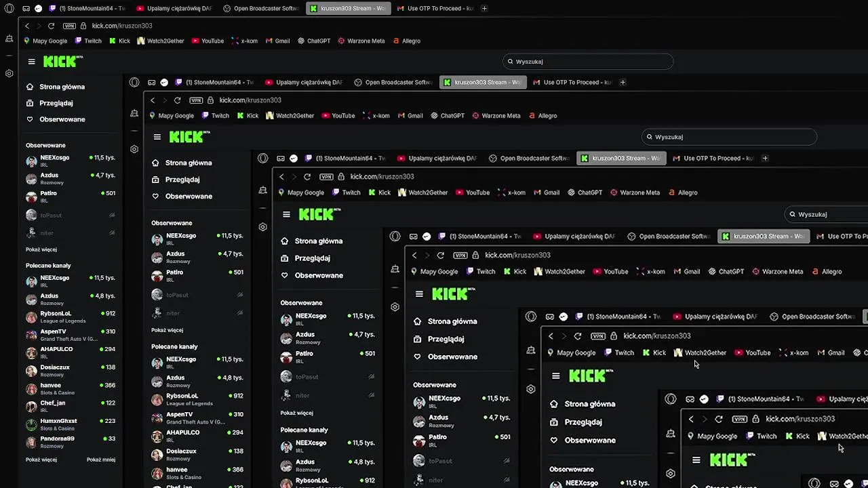Open the Azdus channel showing 4,8 tys. viewers in the outermost sidebar
The image size is (868, 488).
71,299
